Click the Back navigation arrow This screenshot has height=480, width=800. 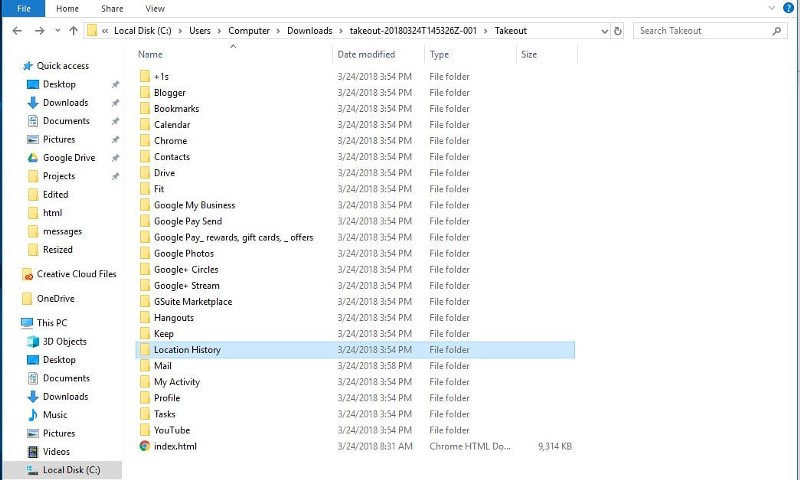pyautogui.click(x=17, y=31)
